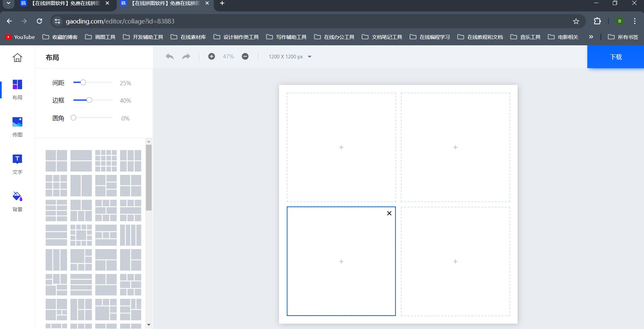644x329 pixels.
Task: Open the Chrome three-dot menu
Action: point(635,21)
